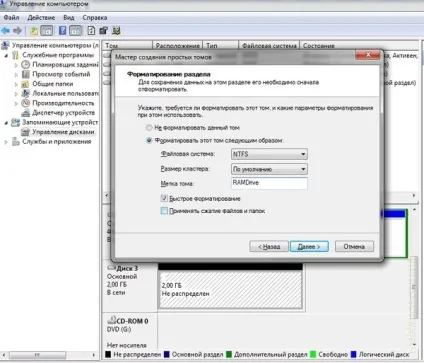Click the Отмена button in the wizard
Viewport: 424px width, 363px height.
354,247
